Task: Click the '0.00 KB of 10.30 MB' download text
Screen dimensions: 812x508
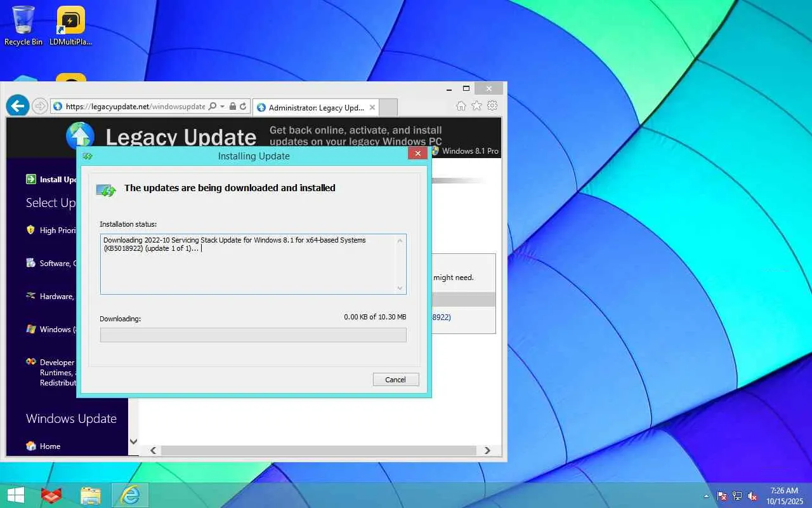Action: click(x=375, y=317)
